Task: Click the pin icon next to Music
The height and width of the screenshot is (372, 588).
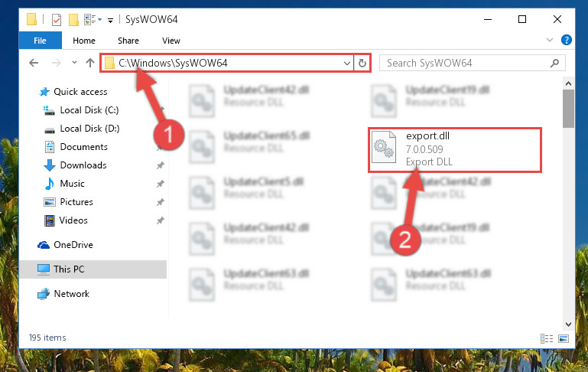Action: click(160, 184)
